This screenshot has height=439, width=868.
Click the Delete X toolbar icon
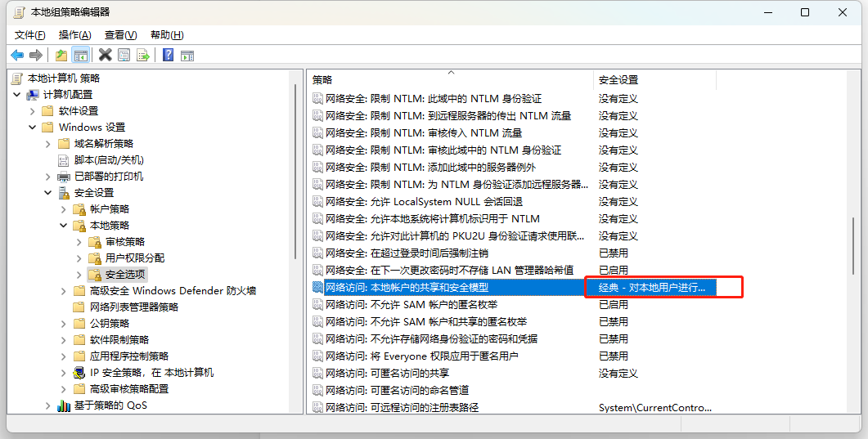(106, 56)
